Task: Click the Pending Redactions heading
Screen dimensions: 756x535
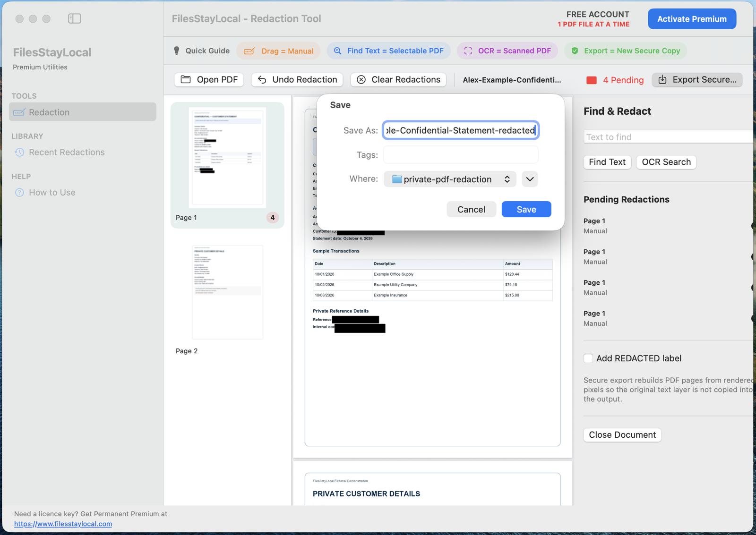Action: coord(626,199)
